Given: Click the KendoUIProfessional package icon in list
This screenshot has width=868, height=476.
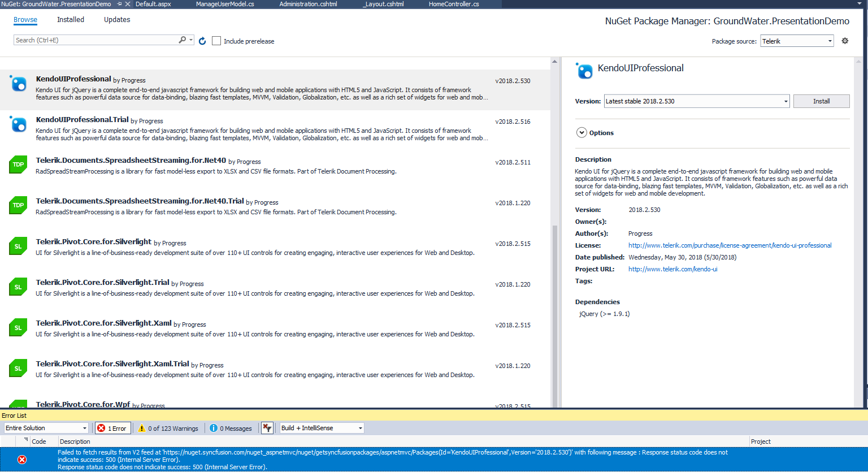Looking at the screenshot, I should coord(18,84).
